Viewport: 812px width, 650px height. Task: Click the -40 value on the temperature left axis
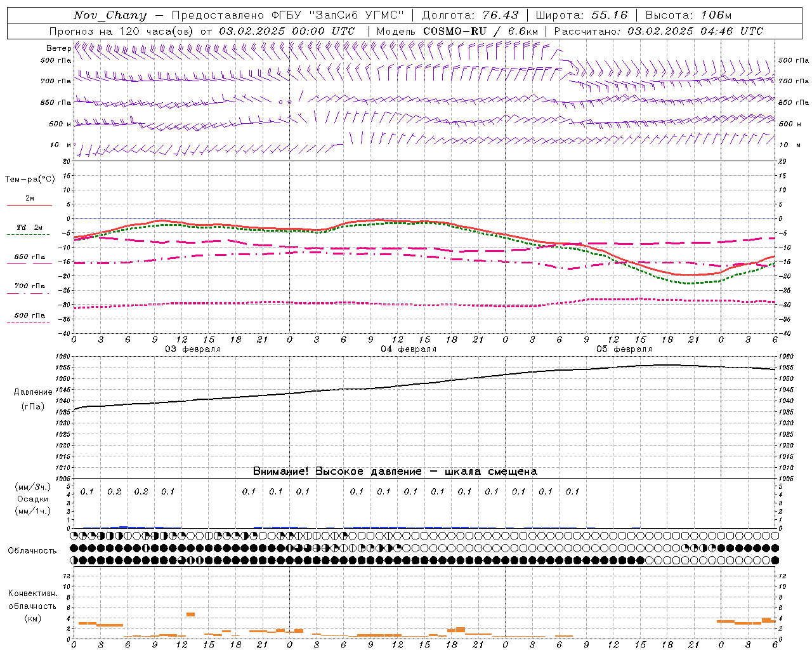(x=65, y=334)
